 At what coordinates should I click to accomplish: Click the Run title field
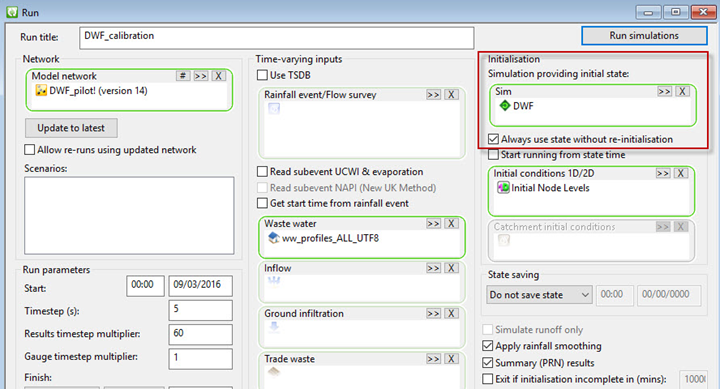[x=276, y=38]
